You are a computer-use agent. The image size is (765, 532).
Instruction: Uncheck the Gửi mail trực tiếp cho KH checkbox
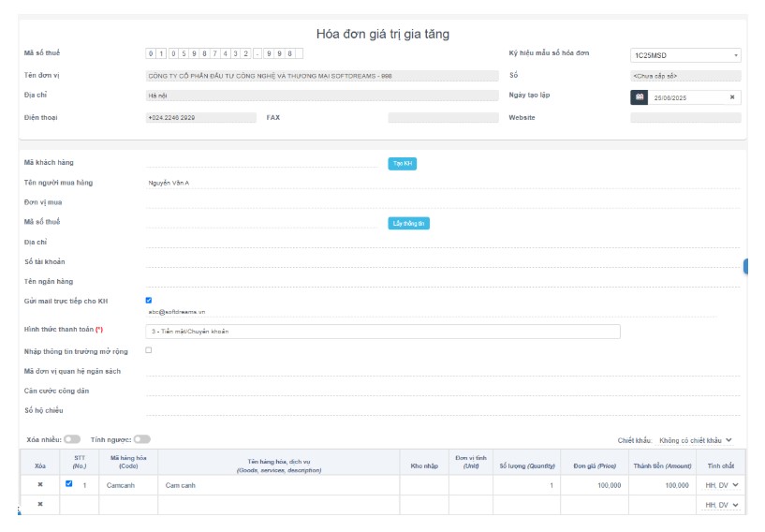[149, 301]
